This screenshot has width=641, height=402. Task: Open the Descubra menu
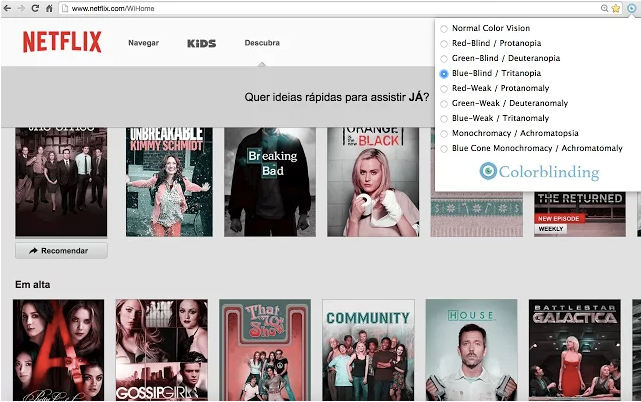click(262, 43)
